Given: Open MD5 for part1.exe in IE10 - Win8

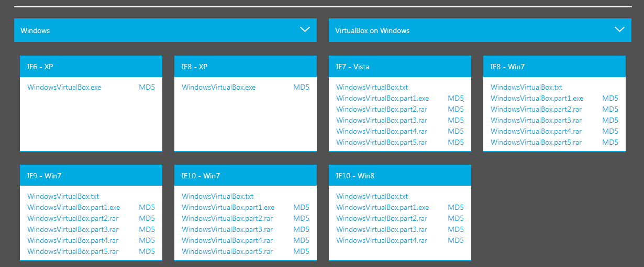Looking at the screenshot, I should [456, 207].
